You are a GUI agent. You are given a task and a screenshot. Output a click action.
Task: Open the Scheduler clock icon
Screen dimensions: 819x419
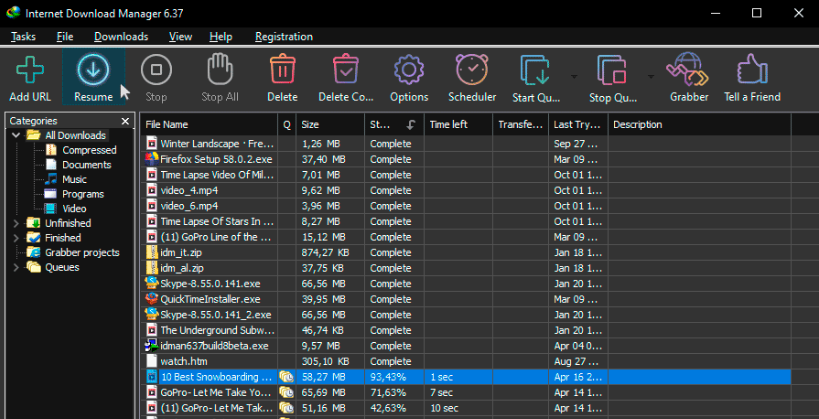472,70
